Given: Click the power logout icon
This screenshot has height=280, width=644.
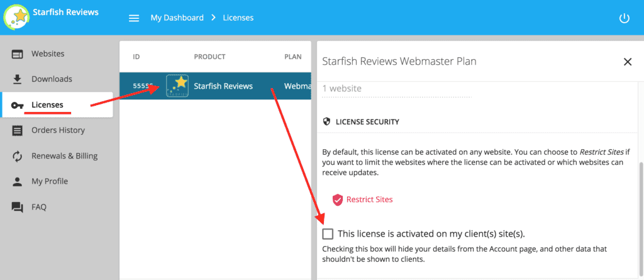Looking at the screenshot, I should point(624,18).
